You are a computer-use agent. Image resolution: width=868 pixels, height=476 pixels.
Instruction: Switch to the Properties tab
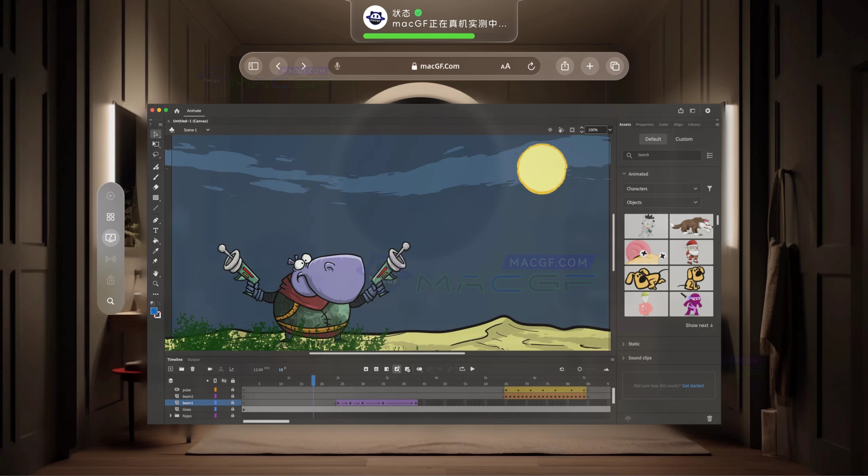pos(644,124)
